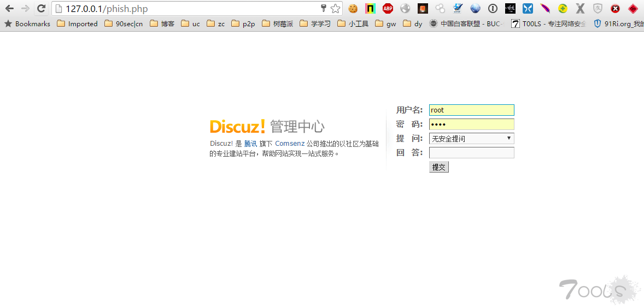Open the red circle X extension icon
The image size is (644, 308).
615,8
